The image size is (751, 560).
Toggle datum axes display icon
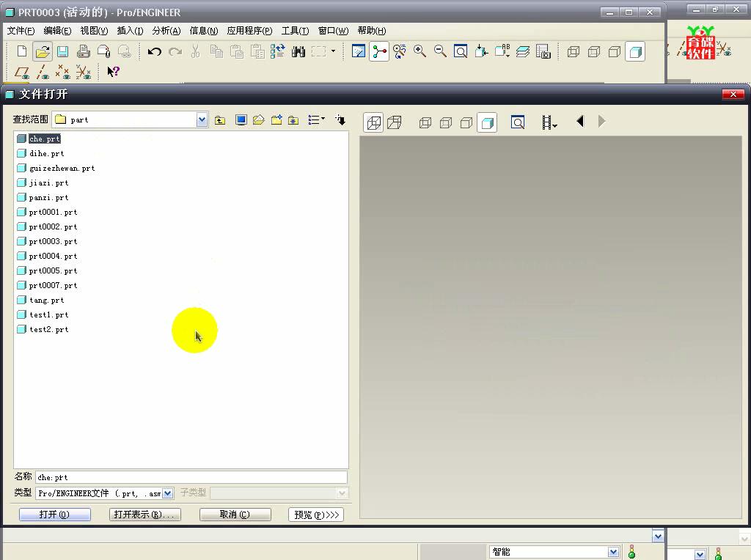click(x=43, y=73)
